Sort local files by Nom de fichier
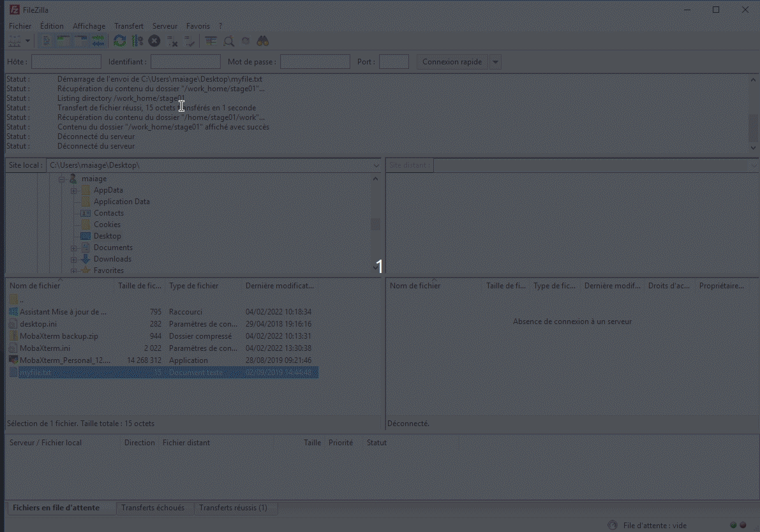 coord(61,286)
